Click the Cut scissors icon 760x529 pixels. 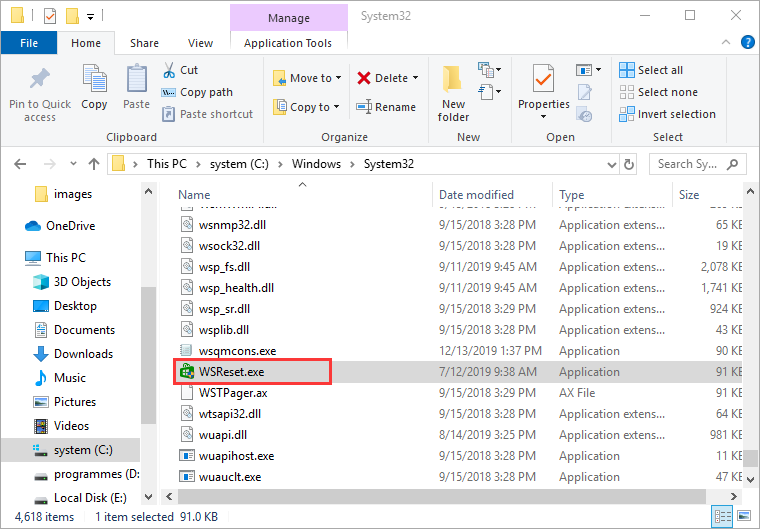(169, 70)
